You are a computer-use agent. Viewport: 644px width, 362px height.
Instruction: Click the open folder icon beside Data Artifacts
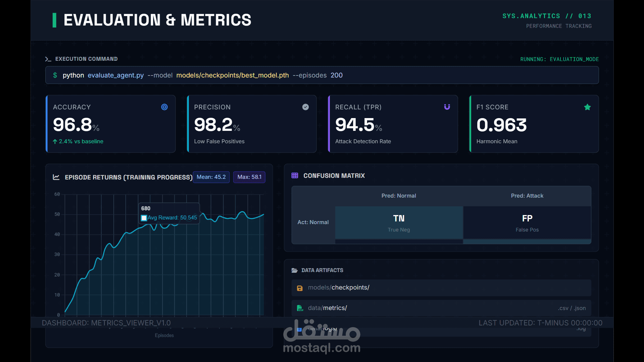(x=295, y=270)
